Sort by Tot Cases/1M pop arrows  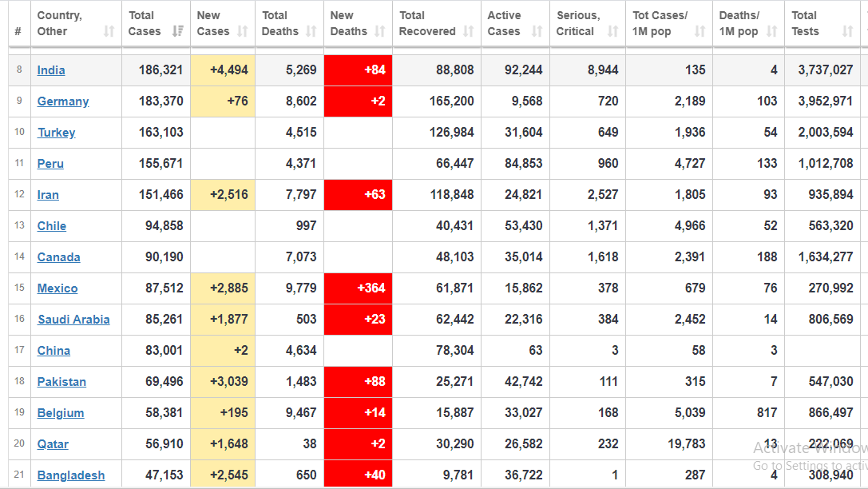coord(700,32)
